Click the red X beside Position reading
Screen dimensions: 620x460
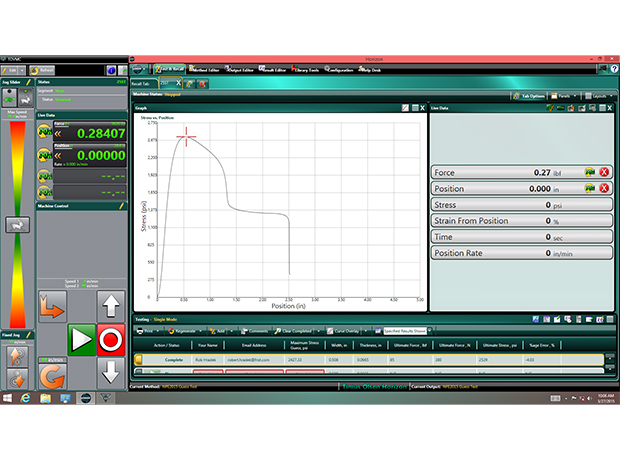[x=604, y=189]
